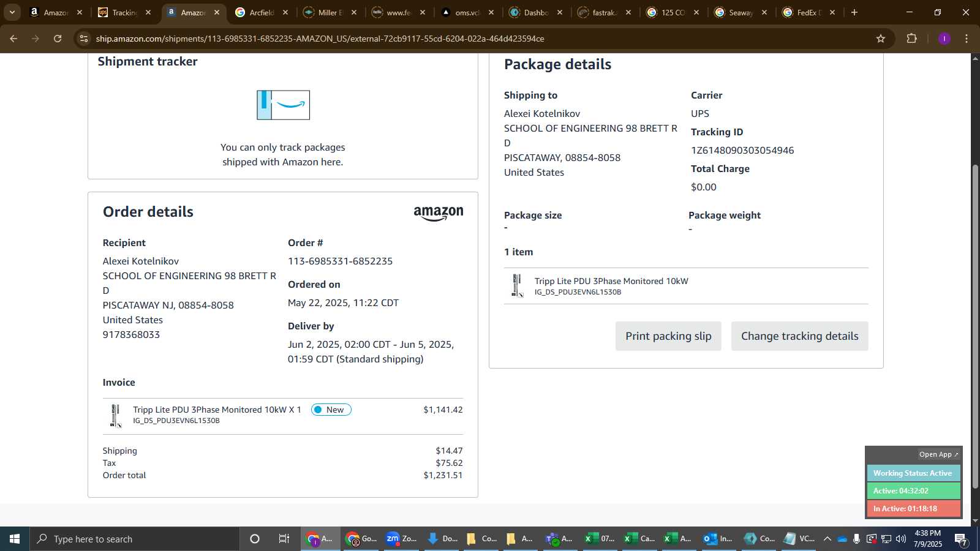Open the Chrome profile avatar
Screen dimensions: 980x551
click(944, 39)
